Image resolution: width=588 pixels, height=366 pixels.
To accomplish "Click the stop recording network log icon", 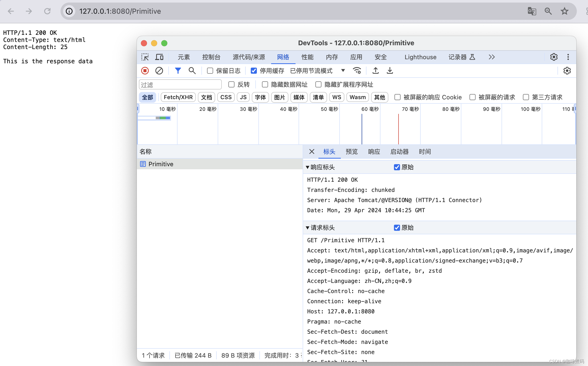I will pyautogui.click(x=145, y=71).
